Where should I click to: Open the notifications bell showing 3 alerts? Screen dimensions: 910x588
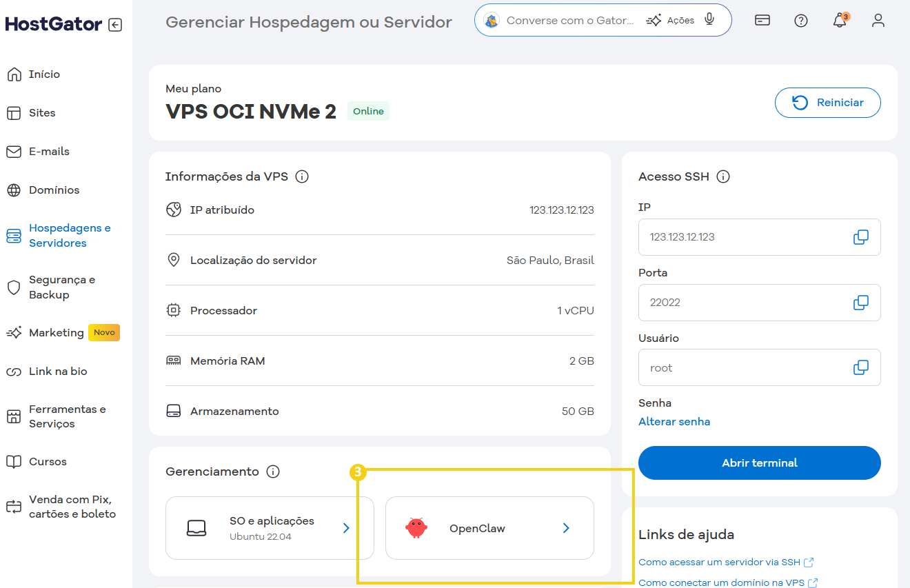(839, 20)
